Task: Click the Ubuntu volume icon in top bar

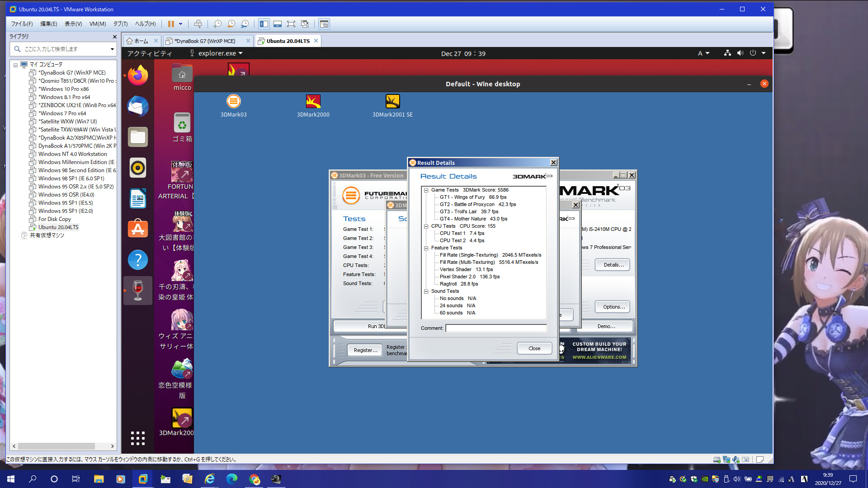Action: coord(740,53)
